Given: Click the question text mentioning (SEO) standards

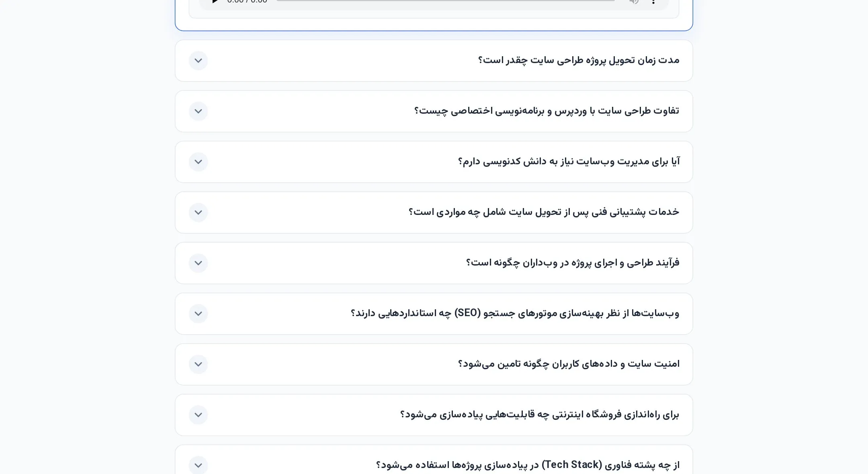Looking at the screenshot, I should [x=515, y=313].
